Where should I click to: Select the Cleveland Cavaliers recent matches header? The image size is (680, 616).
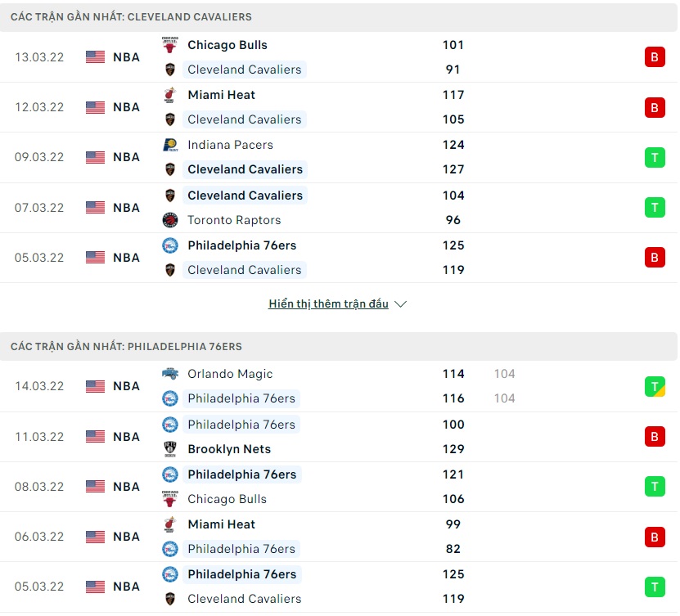pos(131,16)
